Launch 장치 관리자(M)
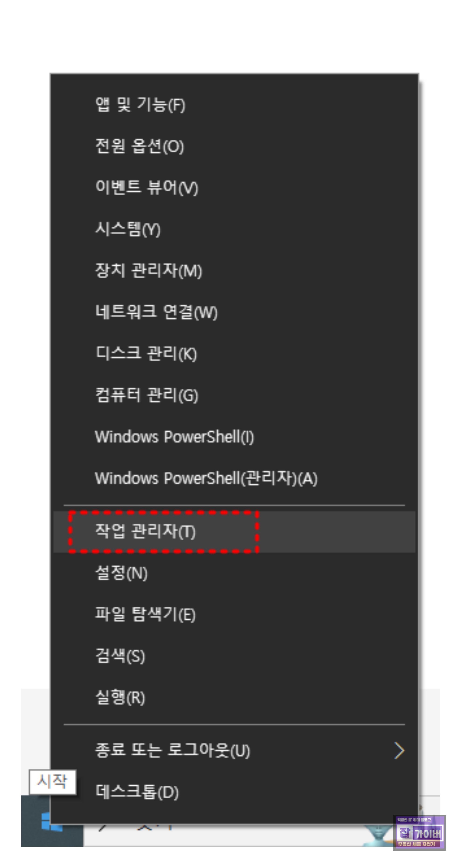This screenshot has height=868, width=461. click(x=234, y=270)
